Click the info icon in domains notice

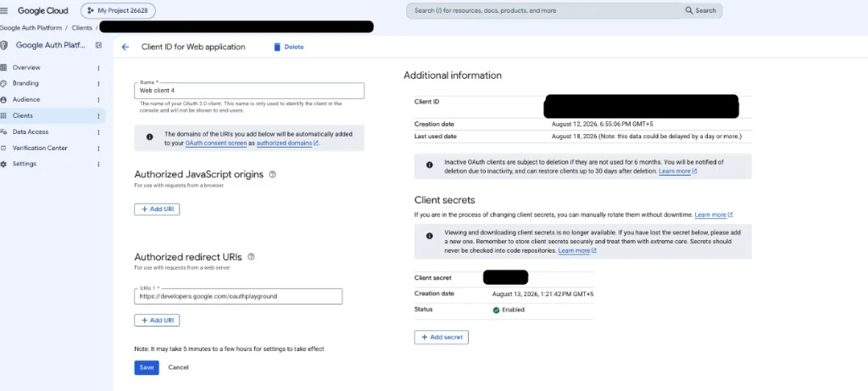click(149, 137)
